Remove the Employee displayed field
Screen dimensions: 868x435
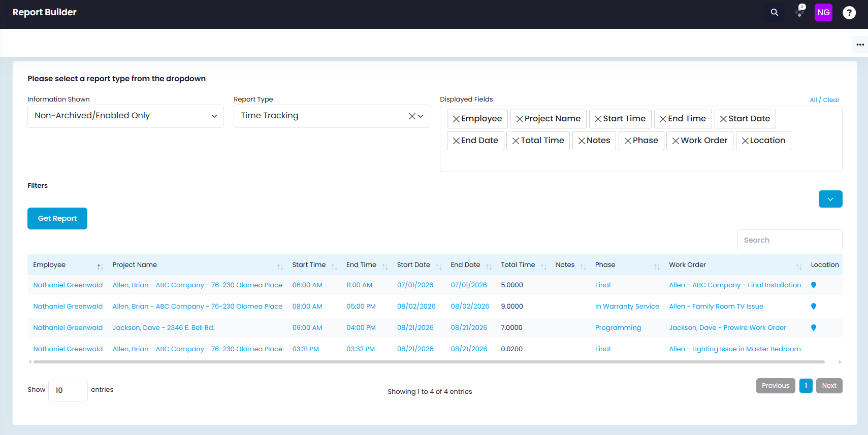[456, 119]
